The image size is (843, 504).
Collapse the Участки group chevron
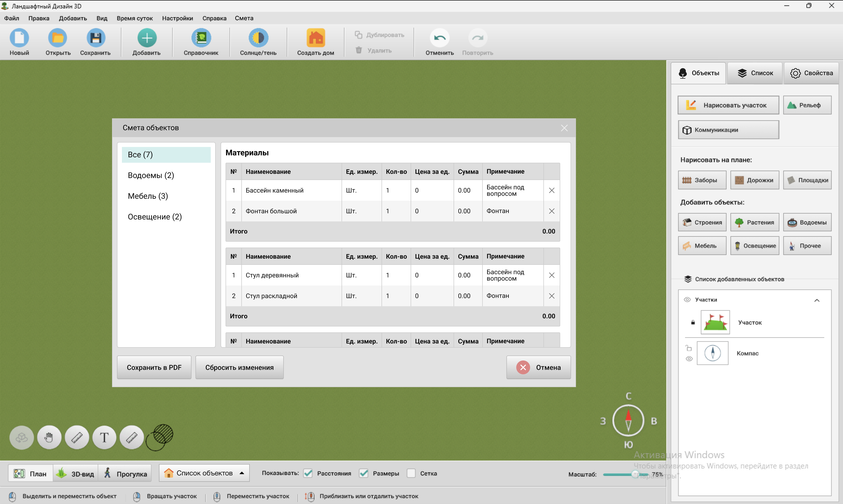(817, 300)
